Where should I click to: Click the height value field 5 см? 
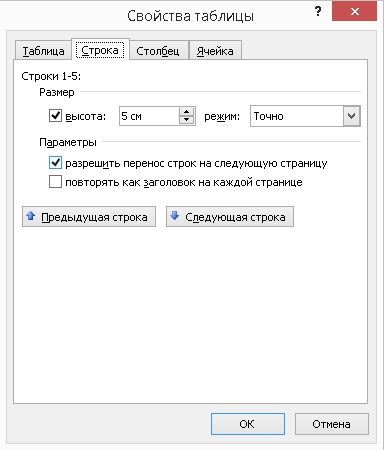click(x=149, y=116)
